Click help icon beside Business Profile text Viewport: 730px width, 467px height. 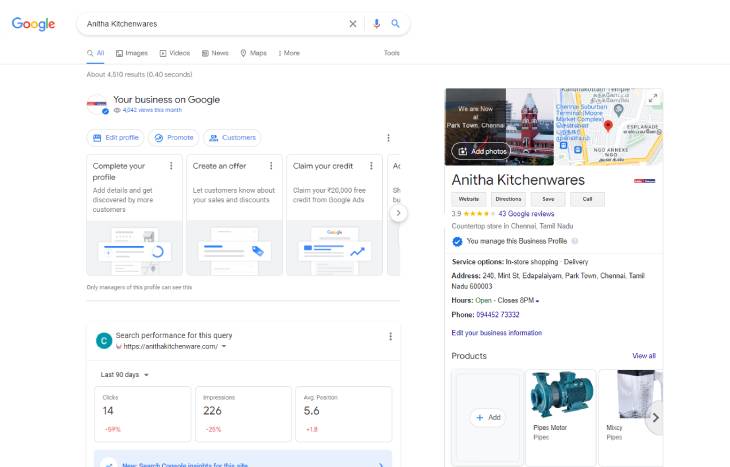click(575, 241)
